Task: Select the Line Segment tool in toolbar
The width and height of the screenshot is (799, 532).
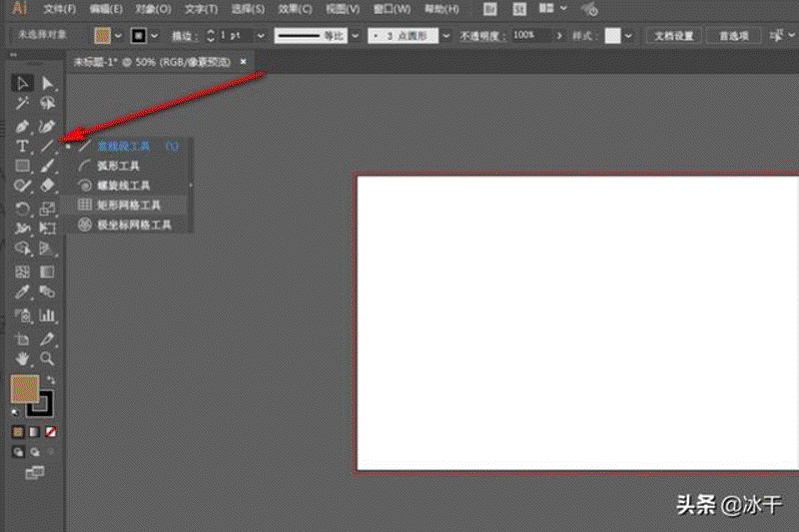Action: [47, 146]
